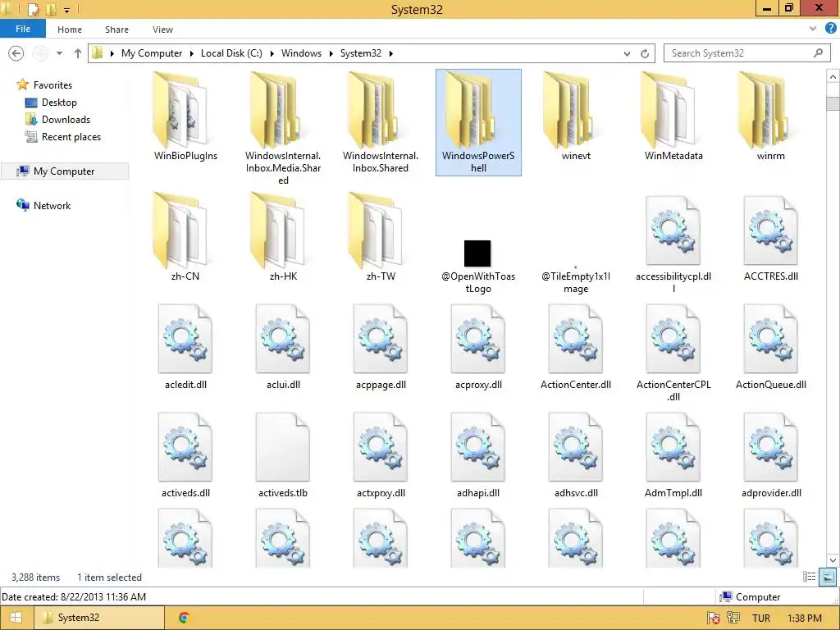Select activeds.dll file icon
840x630 pixels.
[x=185, y=447]
